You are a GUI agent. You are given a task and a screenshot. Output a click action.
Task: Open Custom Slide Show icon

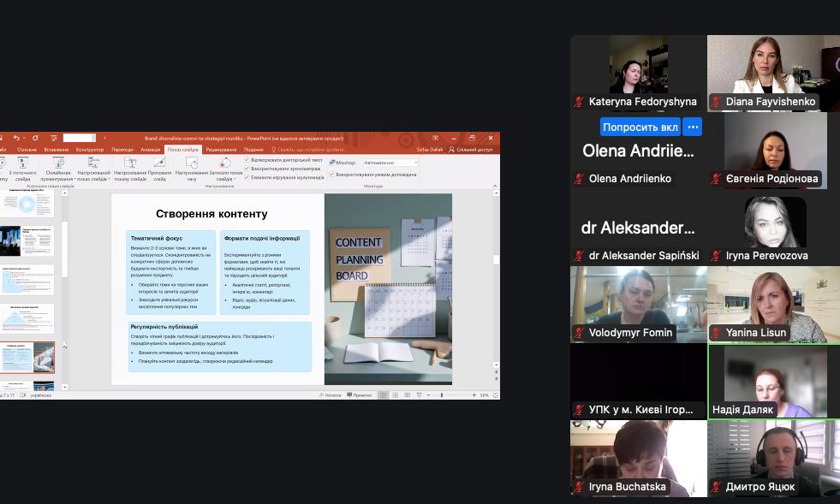(x=93, y=163)
